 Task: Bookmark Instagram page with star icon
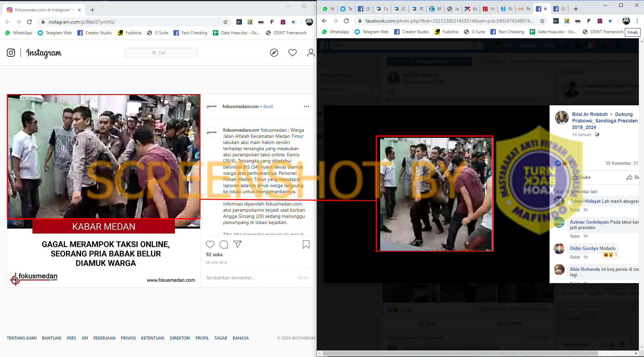[225, 22]
